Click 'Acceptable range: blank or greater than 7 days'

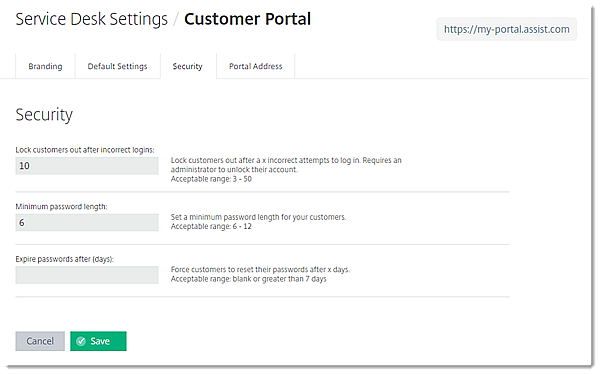pos(249,279)
